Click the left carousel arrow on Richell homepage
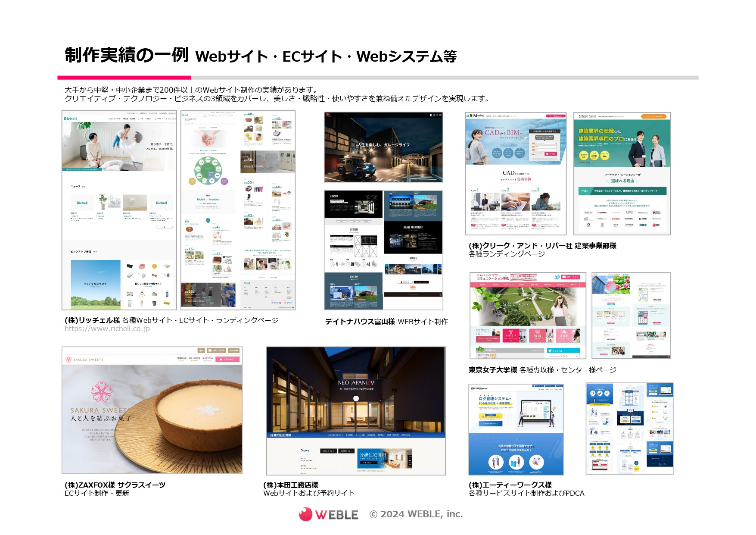 pyautogui.click(x=64, y=147)
